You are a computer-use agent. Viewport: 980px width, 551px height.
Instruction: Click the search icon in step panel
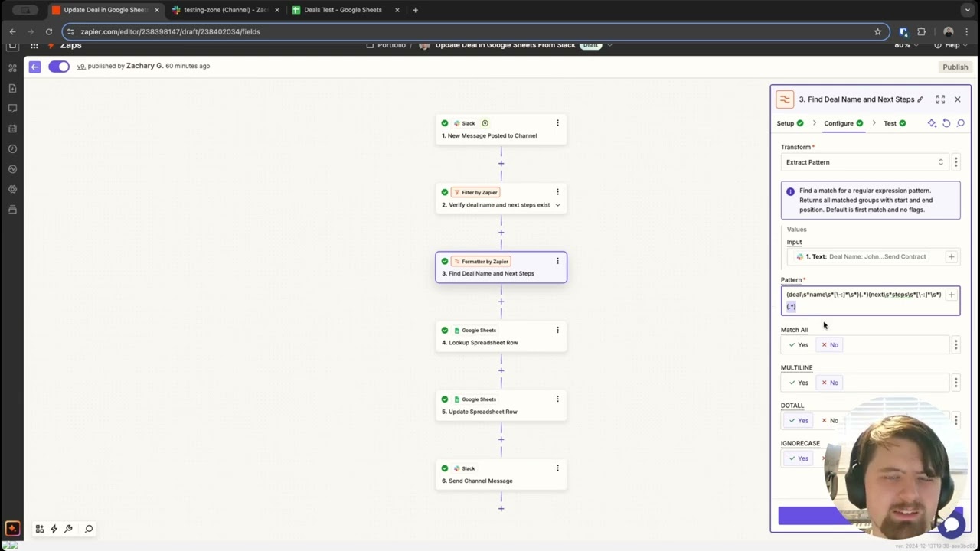[961, 123]
